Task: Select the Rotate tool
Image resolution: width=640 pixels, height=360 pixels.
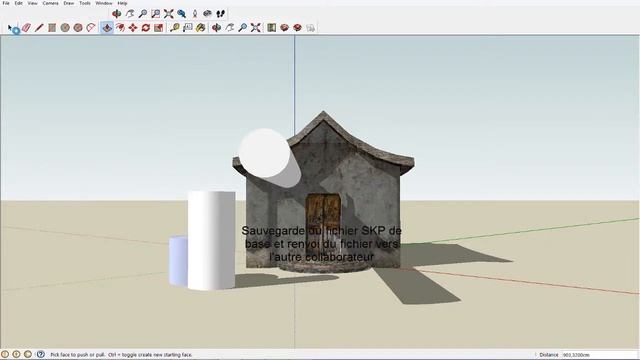Action: [146, 28]
